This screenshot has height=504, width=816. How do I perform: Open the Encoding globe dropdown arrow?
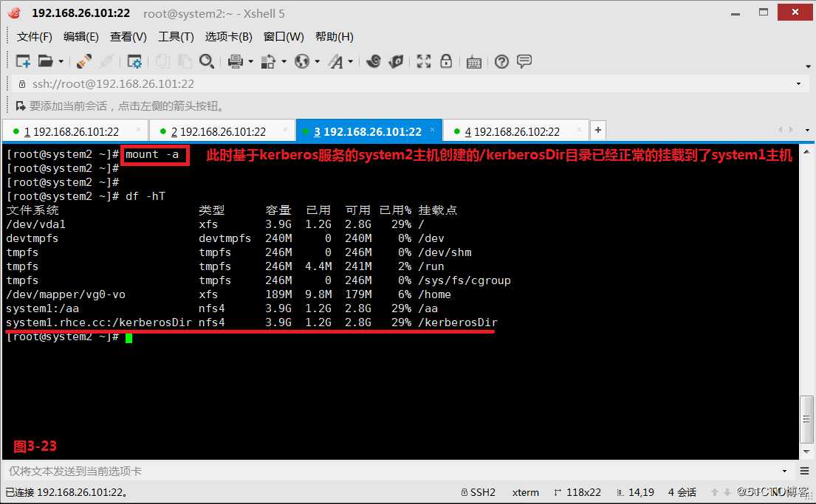pyautogui.click(x=318, y=61)
